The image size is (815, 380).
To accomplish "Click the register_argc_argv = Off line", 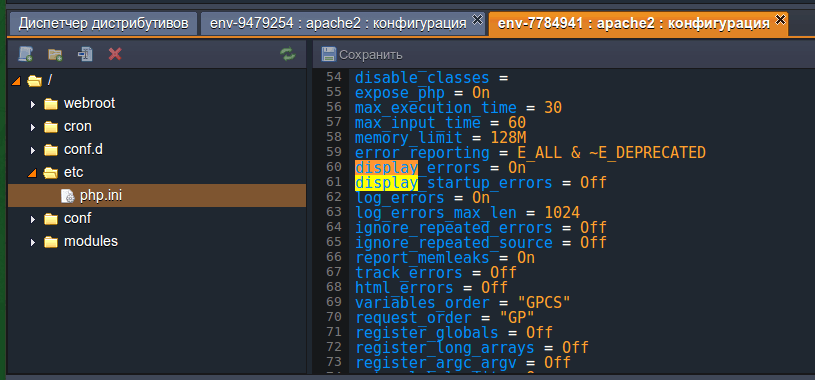I will click(x=463, y=362).
